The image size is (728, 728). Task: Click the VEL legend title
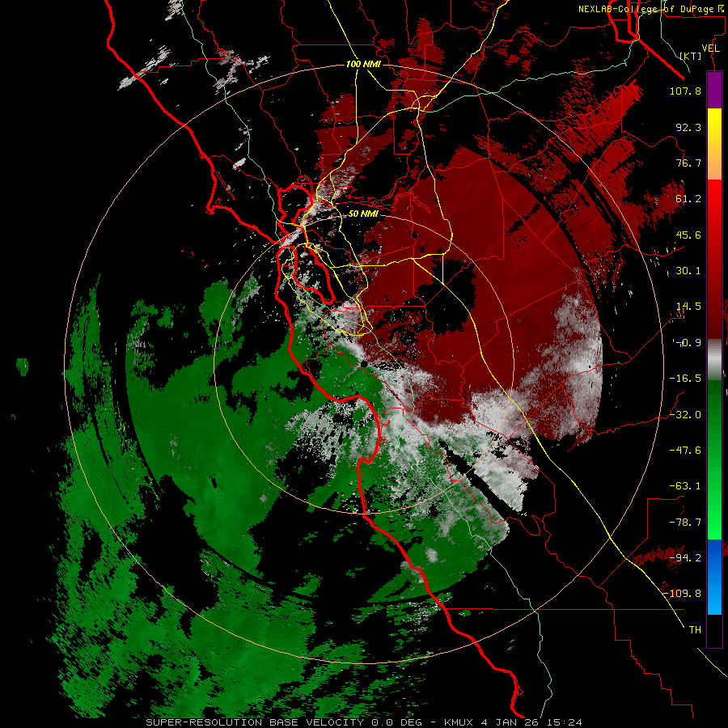click(710, 48)
